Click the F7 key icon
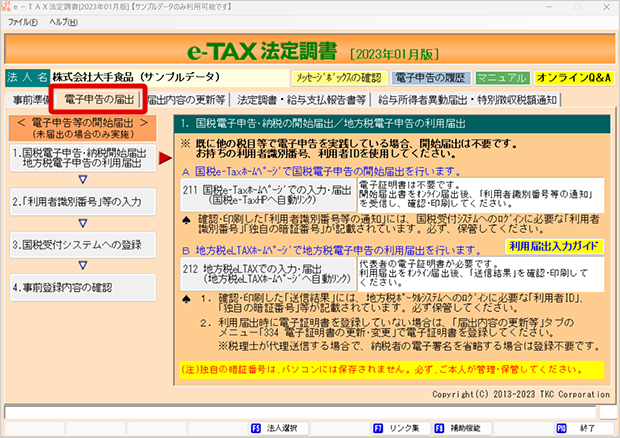The image size is (620, 438). point(378,428)
